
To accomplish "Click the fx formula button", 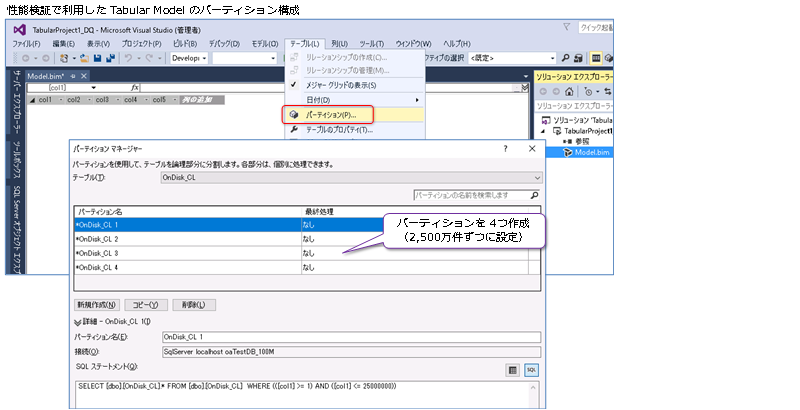I will click(x=135, y=88).
